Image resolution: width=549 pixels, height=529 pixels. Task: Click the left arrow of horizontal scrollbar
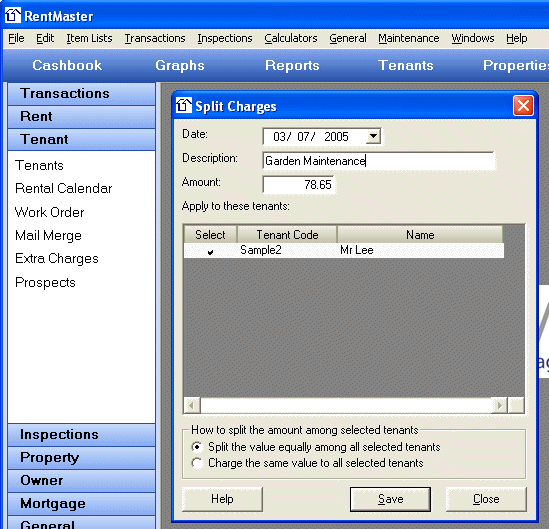[192, 405]
